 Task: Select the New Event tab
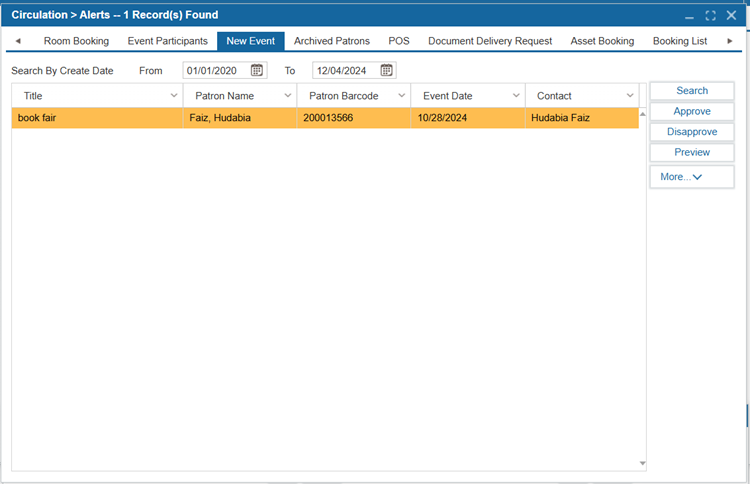(251, 41)
